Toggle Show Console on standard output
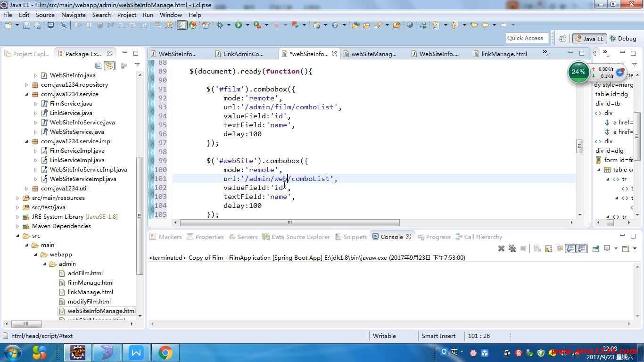The width and height of the screenshot is (644, 362). coord(570,248)
